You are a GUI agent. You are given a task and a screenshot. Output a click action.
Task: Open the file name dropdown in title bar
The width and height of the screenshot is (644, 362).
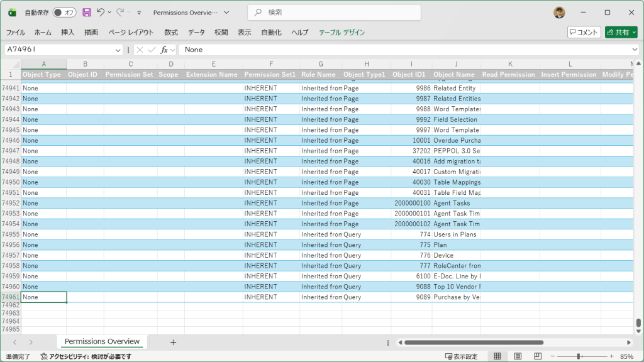pyautogui.click(x=226, y=13)
